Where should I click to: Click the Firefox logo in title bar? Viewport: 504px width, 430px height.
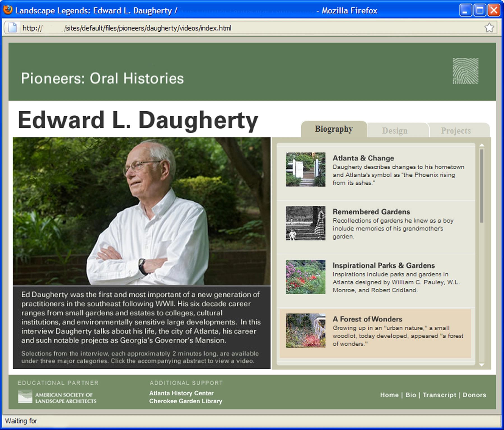pos(8,10)
